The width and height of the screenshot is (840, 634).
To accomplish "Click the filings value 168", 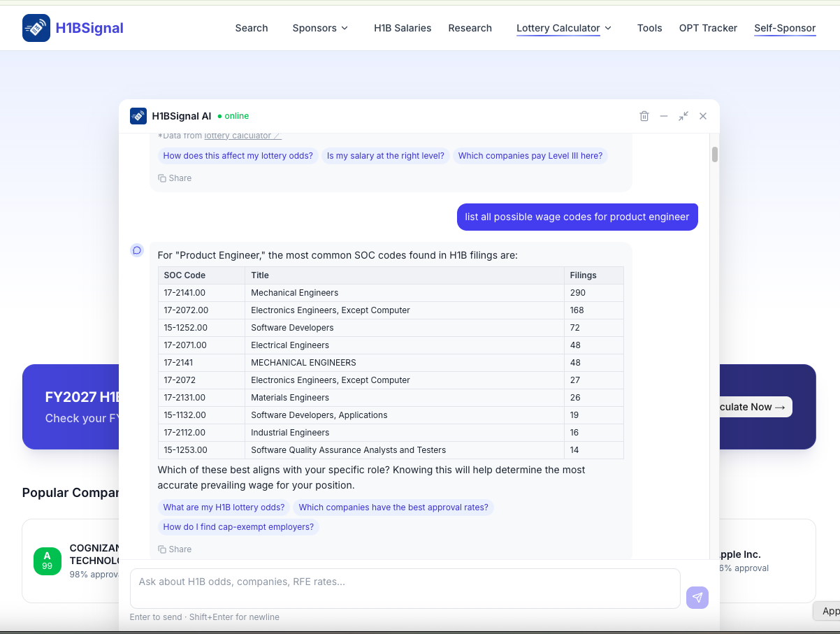I will (x=594, y=310).
